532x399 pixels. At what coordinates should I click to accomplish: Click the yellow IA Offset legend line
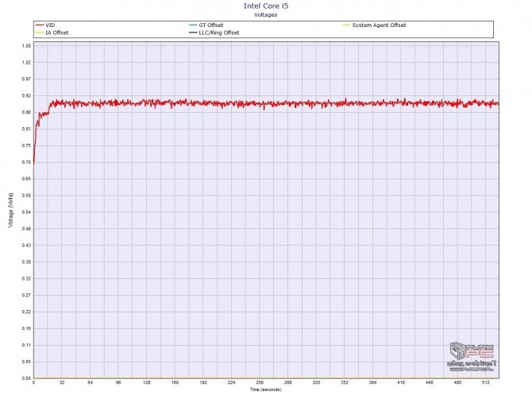40,33
